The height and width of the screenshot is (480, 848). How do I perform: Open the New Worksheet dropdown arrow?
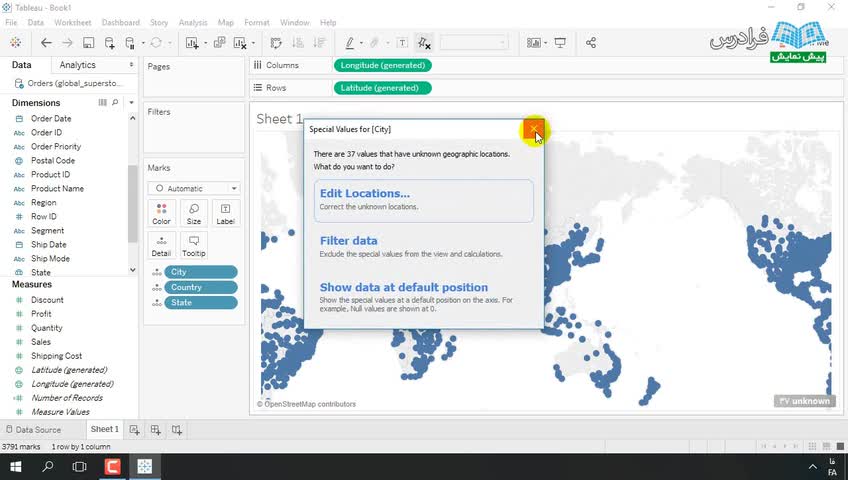206,43
